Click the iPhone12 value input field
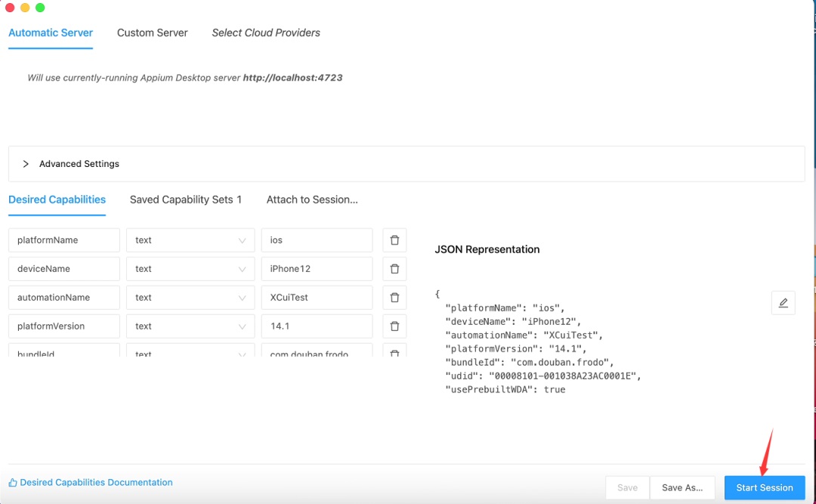The image size is (816, 504). pyautogui.click(x=317, y=269)
